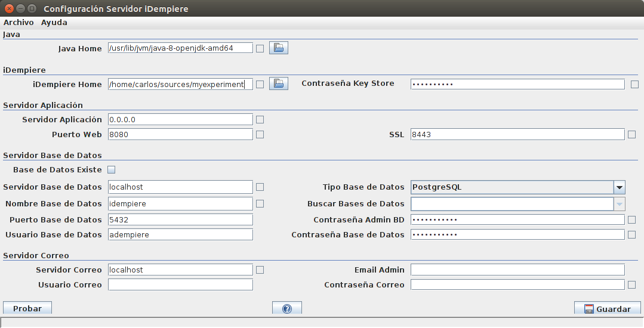This screenshot has height=328, width=644.
Task: Click the blue help question mark icon
Action: coord(286,309)
